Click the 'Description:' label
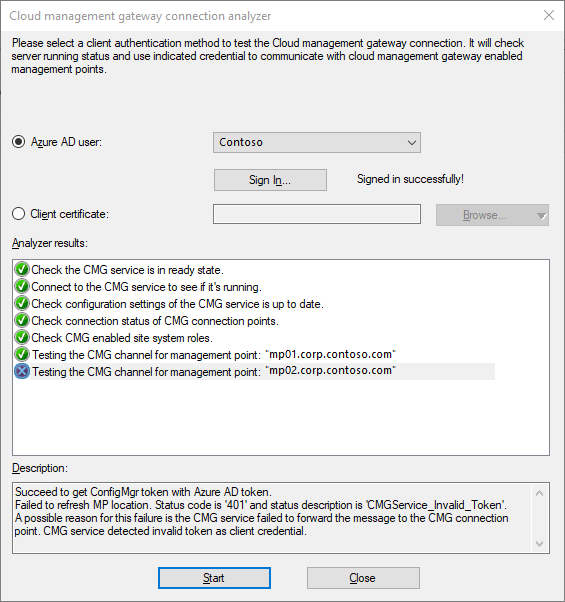The width and height of the screenshot is (565, 602). (x=40, y=468)
